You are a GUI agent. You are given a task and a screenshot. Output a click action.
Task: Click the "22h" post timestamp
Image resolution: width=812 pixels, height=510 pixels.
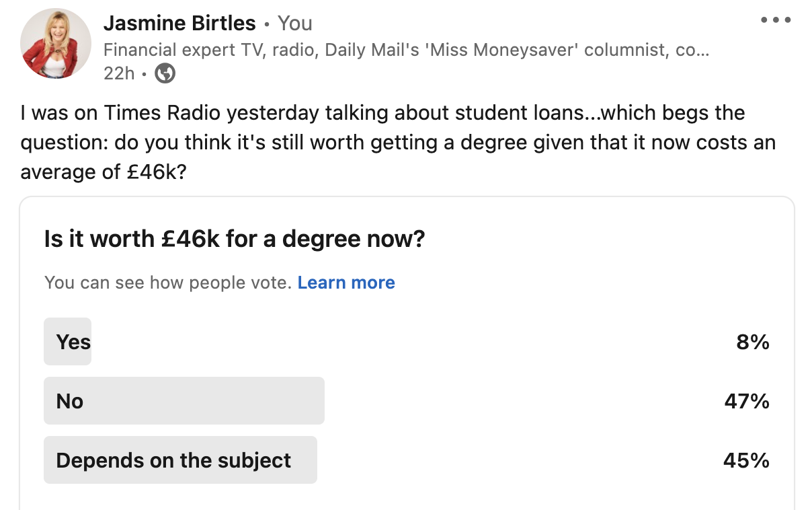tap(119, 73)
